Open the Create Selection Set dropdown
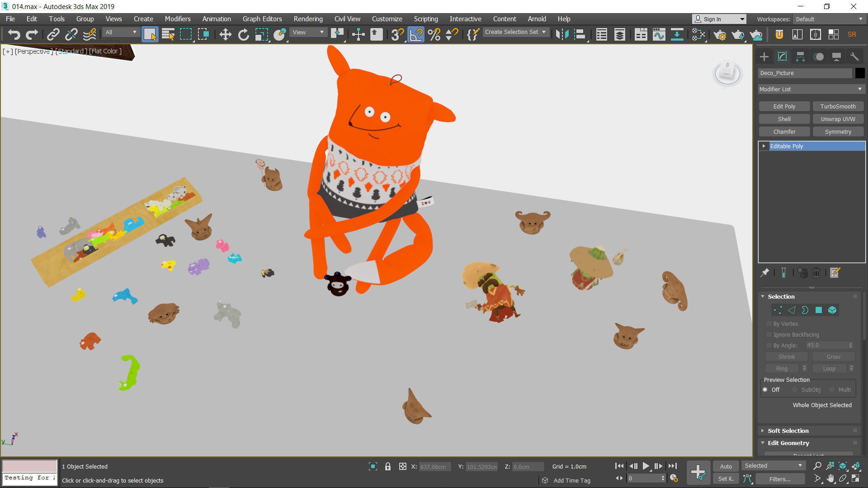 pyautogui.click(x=515, y=32)
